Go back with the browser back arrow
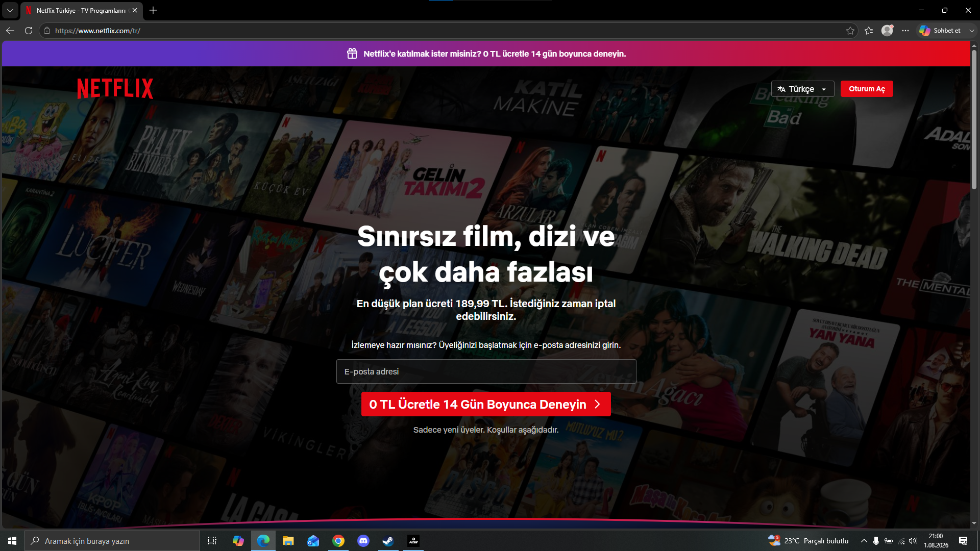Image resolution: width=980 pixels, height=551 pixels. click(10, 31)
